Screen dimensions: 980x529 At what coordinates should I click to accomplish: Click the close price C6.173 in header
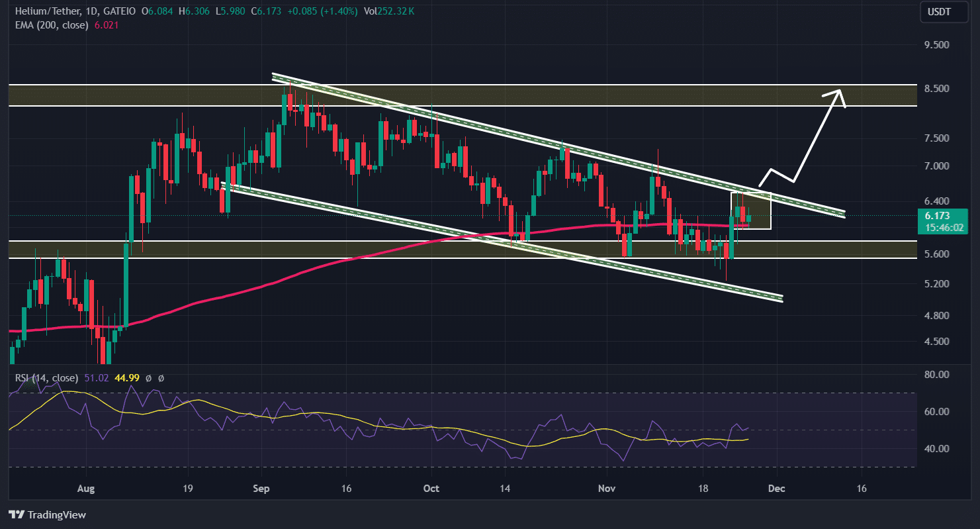point(266,11)
